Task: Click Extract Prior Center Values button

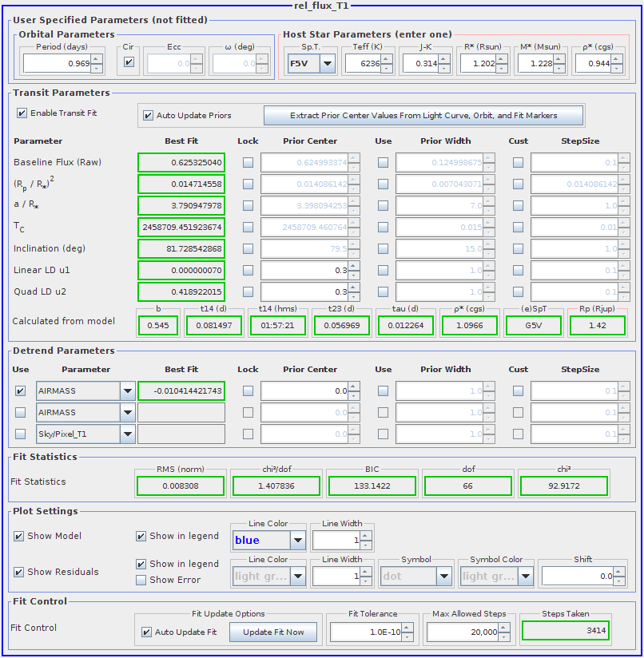Action: point(423,116)
